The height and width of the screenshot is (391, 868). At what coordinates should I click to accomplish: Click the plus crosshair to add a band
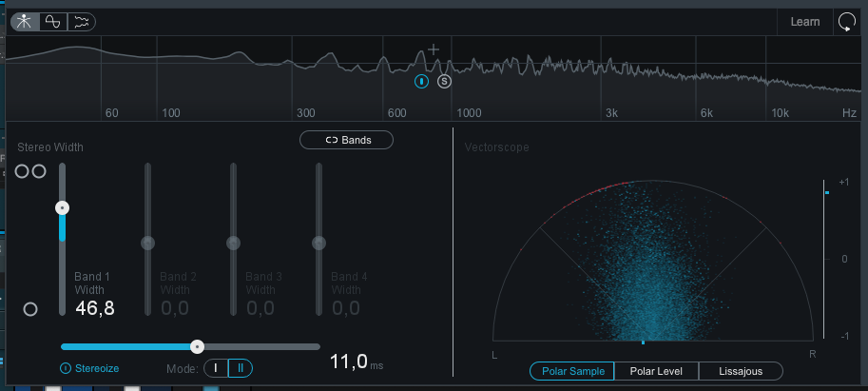(x=434, y=49)
